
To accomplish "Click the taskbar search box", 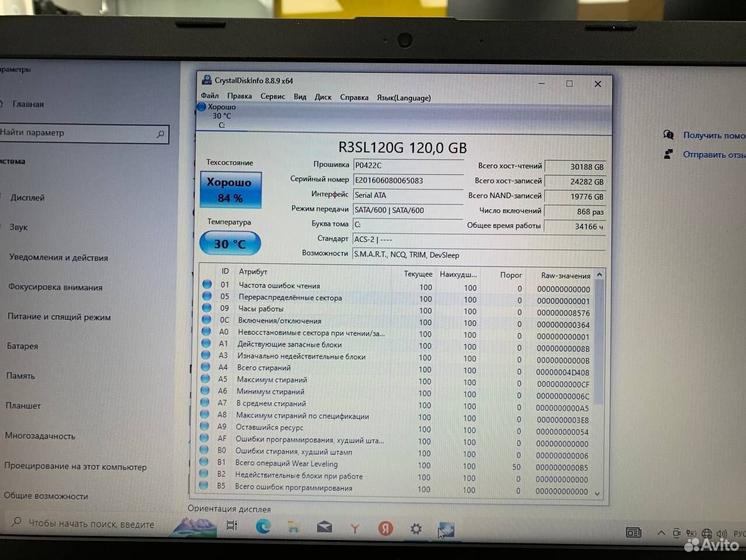I will [86, 523].
